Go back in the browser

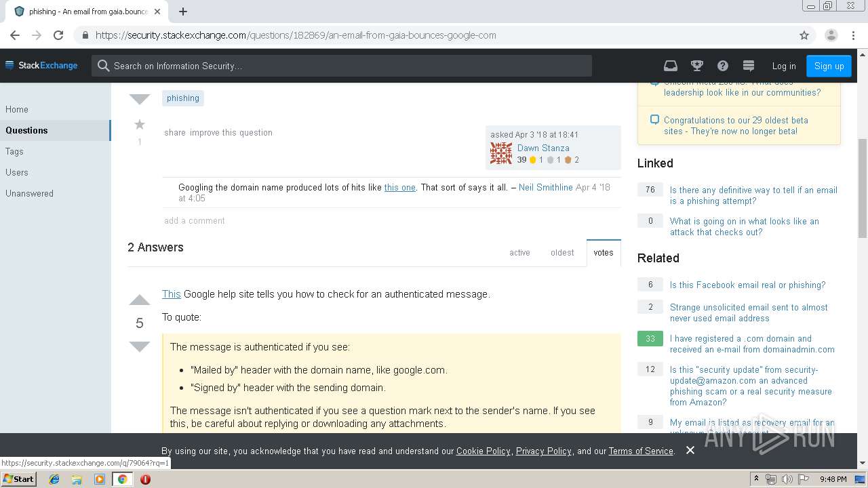pos(15,35)
